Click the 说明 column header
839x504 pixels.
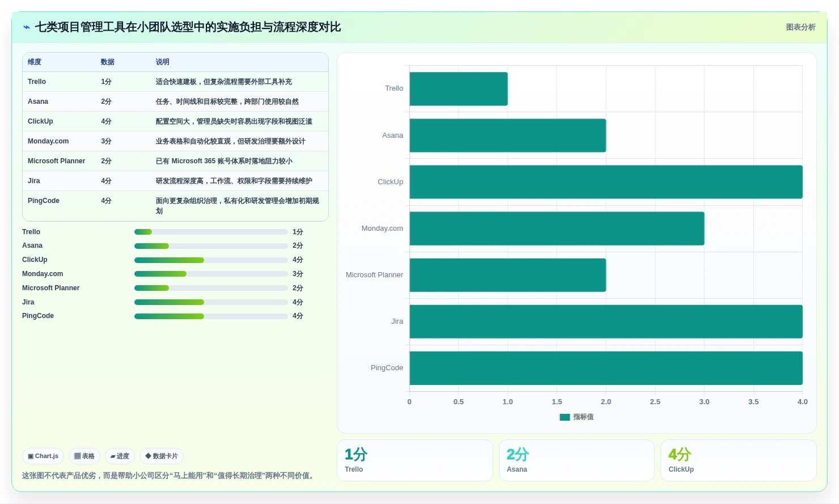(x=163, y=62)
